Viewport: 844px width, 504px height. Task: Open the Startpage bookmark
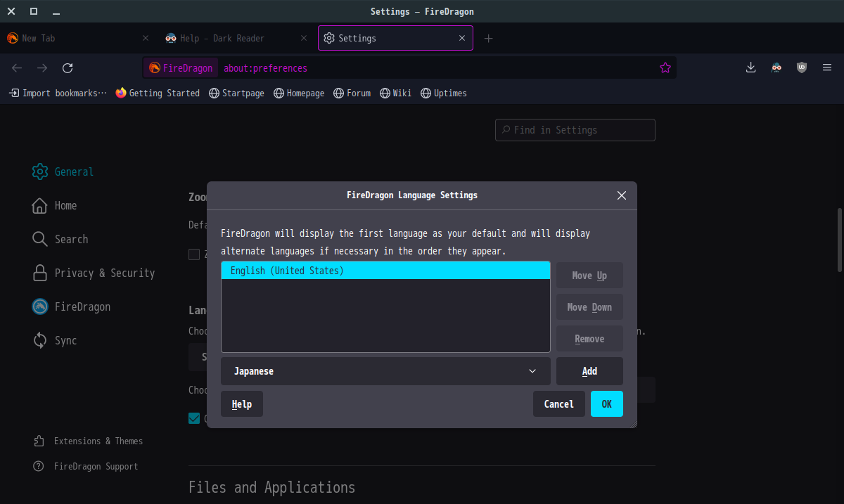[x=236, y=93]
